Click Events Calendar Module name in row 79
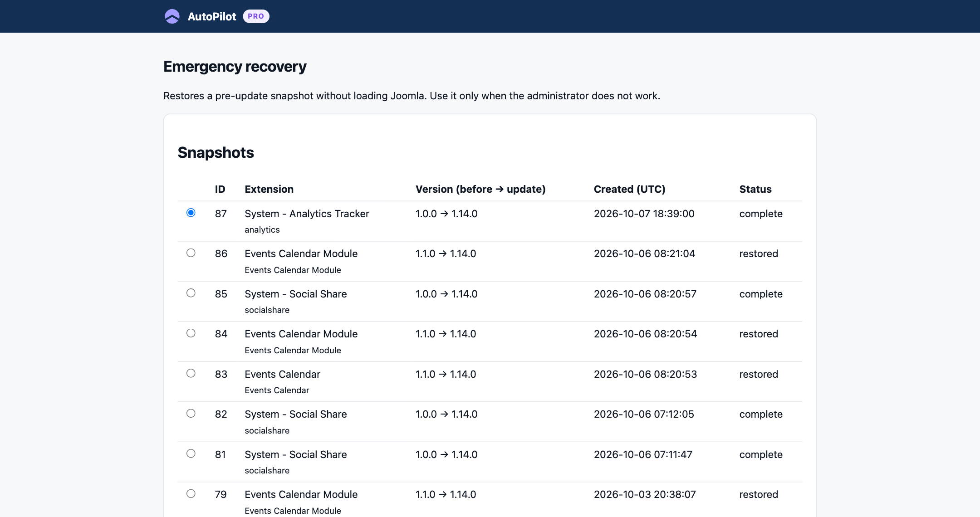 coord(301,494)
